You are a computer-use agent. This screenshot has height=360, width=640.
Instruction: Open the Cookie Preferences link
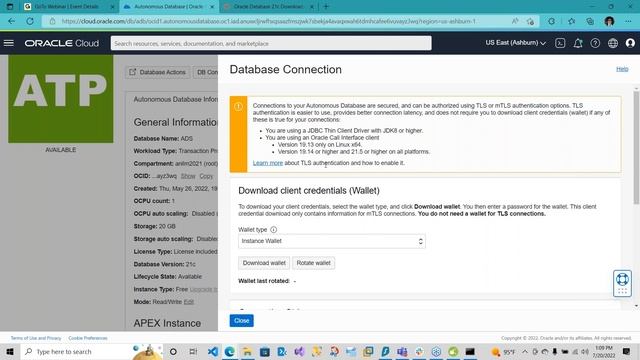pos(88,338)
